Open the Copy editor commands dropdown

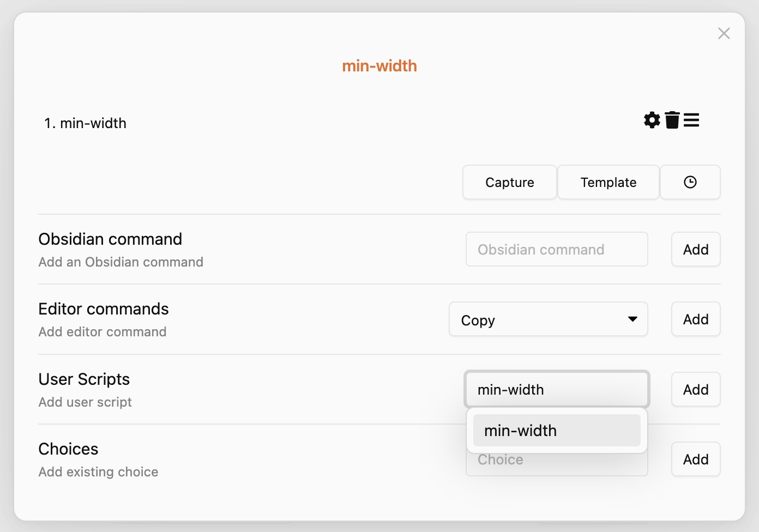(548, 319)
